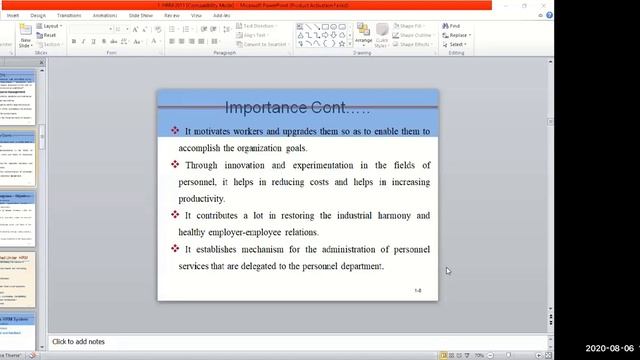The height and width of the screenshot is (360, 640).
Task: Expand the font color dropdown arrow
Action: pyautogui.click(x=160, y=41)
